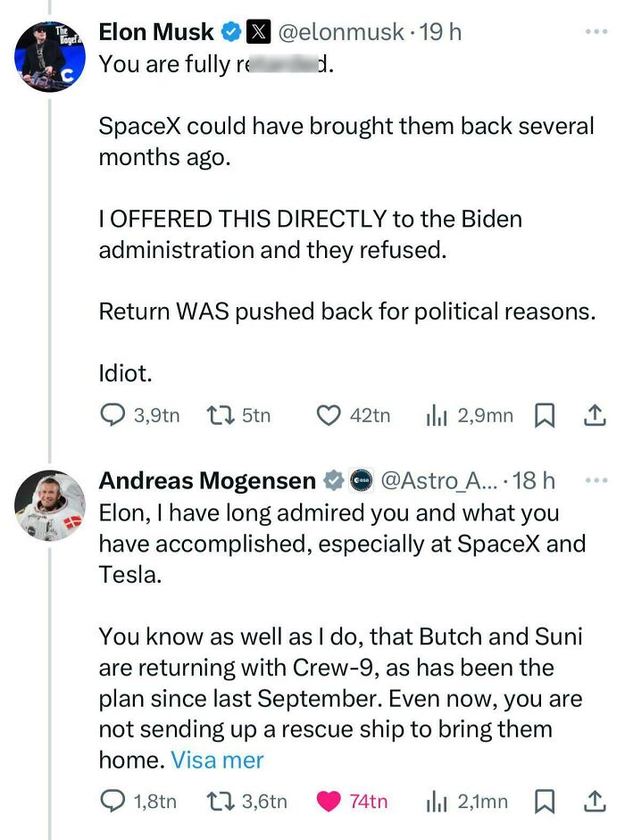Reply to Elon Musk's post

[x=112, y=415]
